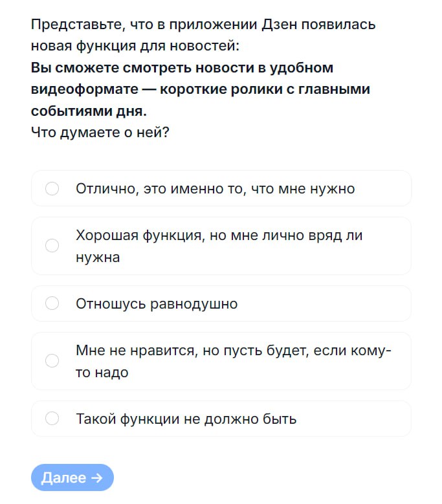The height and width of the screenshot is (504, 442).
Task: Click the intro line "Представьте, что в приложении Дзен"
Action: coord(203,25)
